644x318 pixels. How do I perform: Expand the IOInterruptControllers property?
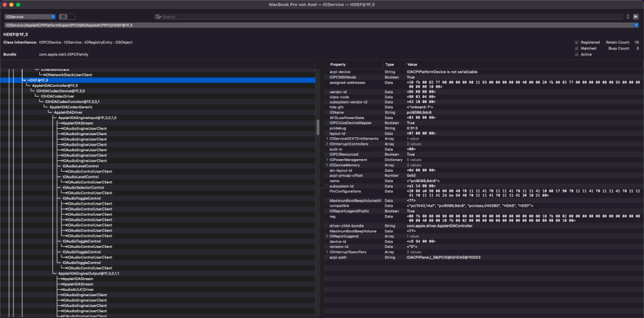pyautogui.click(x=327, y=144)
